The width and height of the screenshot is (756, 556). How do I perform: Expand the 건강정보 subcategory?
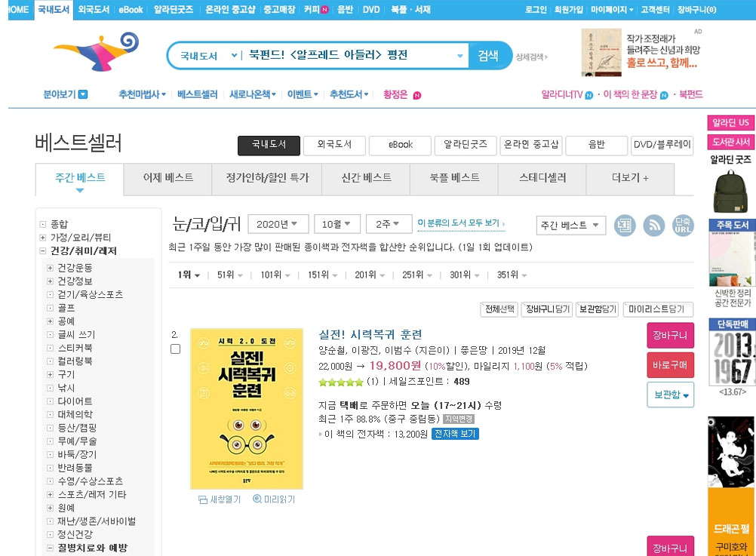50,281
